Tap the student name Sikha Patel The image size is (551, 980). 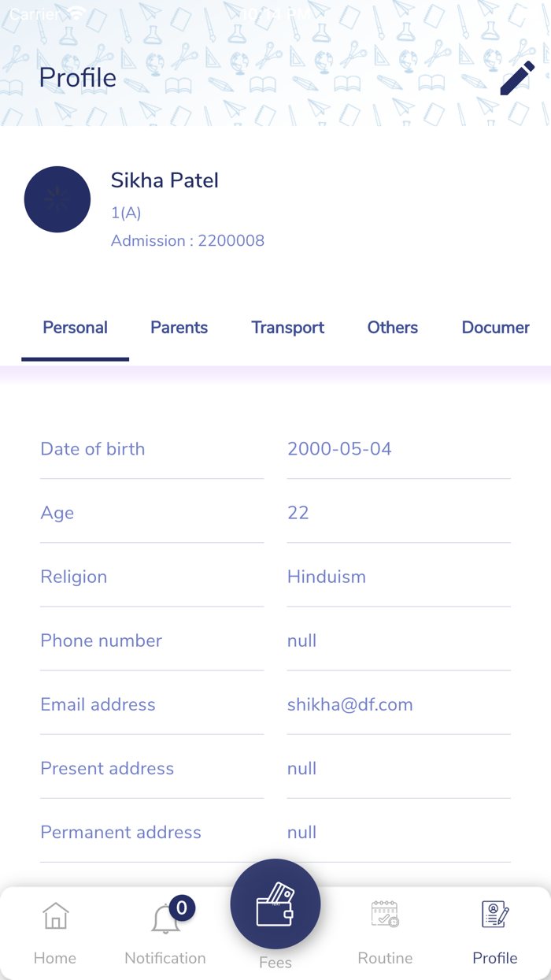(165, 180)
